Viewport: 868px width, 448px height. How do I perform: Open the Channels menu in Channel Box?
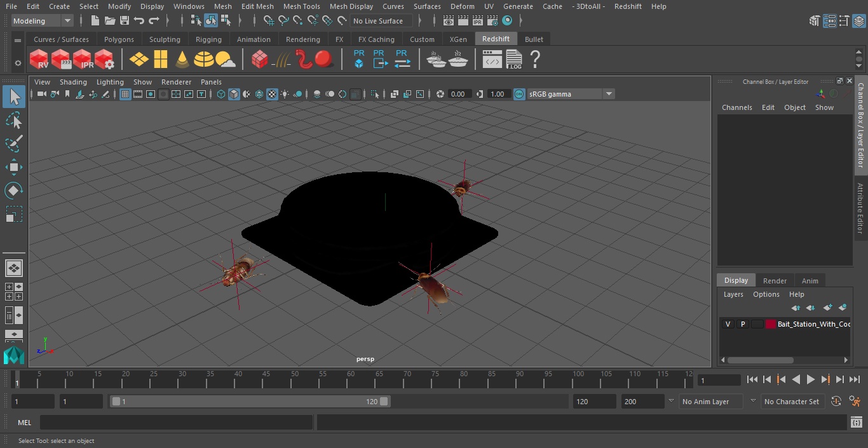pyautogui.click(x=736, y=107)
